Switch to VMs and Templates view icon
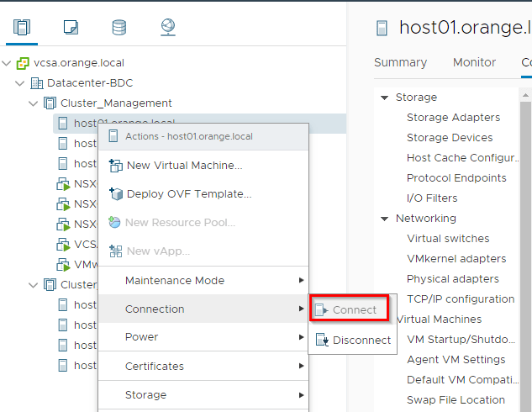 tap(71, 27)
